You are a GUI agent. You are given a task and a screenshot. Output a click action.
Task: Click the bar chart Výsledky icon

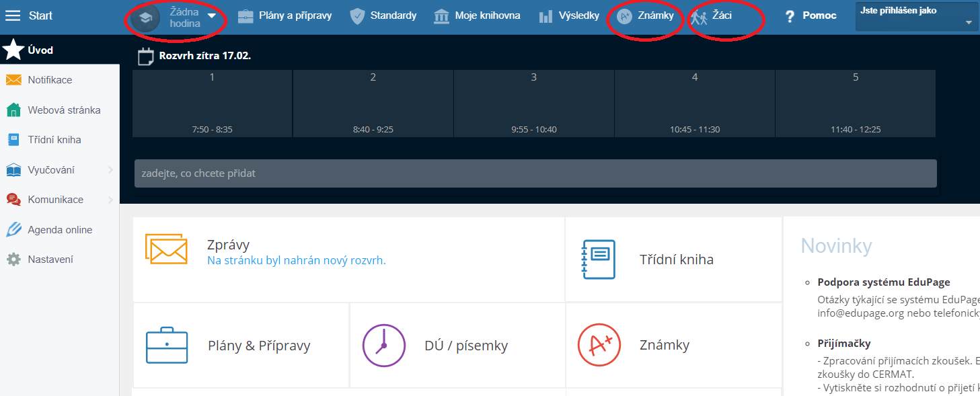[545, 17]
